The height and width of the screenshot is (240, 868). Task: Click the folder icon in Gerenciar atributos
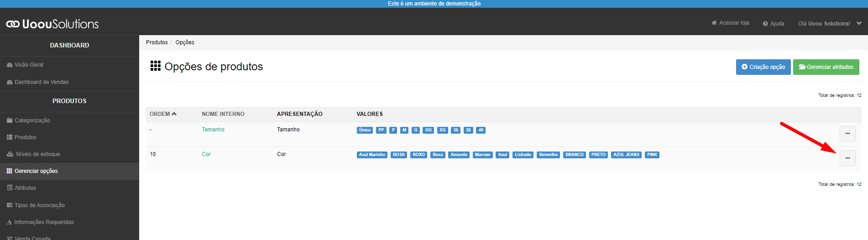802,67
